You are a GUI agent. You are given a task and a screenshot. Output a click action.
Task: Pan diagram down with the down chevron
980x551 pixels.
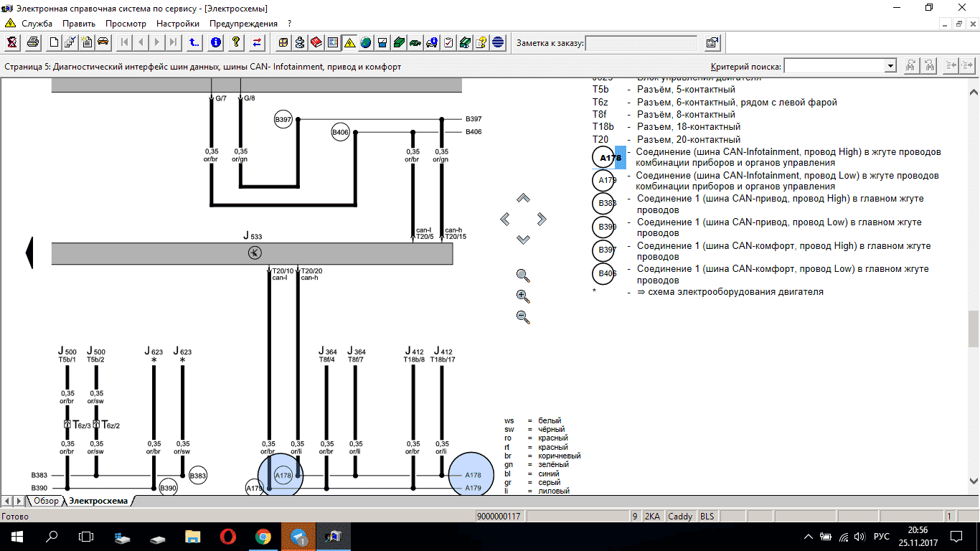523,240
